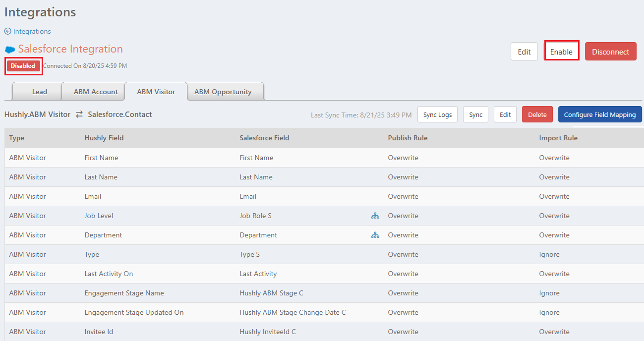The image size is (644, 341).
Task: Click the Last Activity On cell
Action: [109, 274]
